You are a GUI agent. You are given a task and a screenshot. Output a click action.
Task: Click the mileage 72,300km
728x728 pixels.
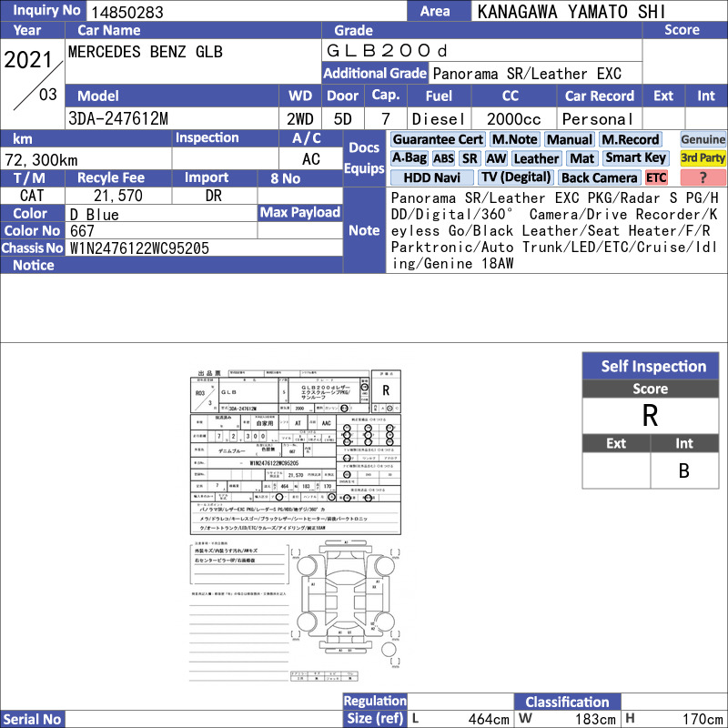pos(41,160)
